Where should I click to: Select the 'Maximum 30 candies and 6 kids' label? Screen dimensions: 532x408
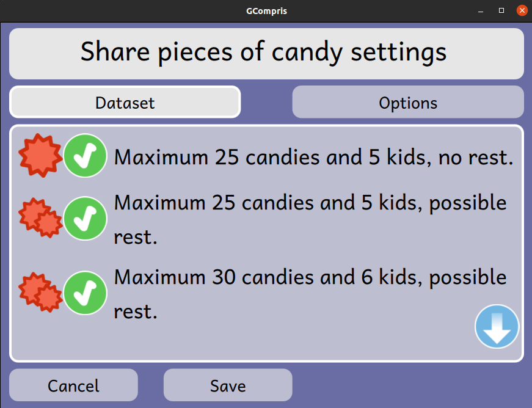tap(310, 294)
